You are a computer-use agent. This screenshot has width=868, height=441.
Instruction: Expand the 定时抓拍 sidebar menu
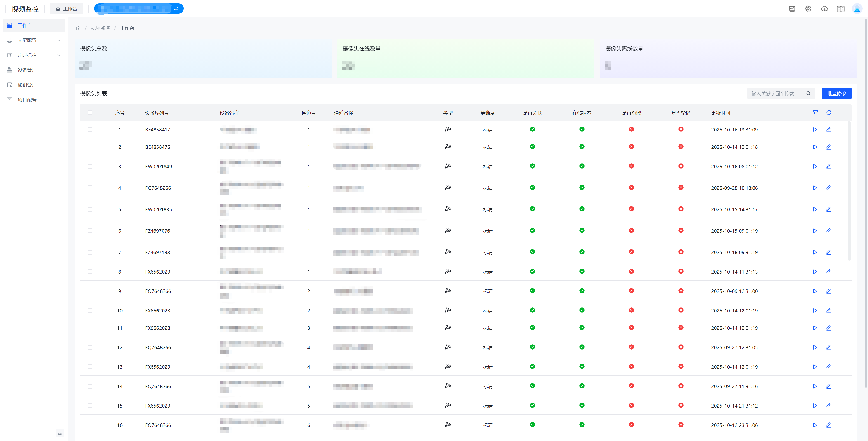34,55
